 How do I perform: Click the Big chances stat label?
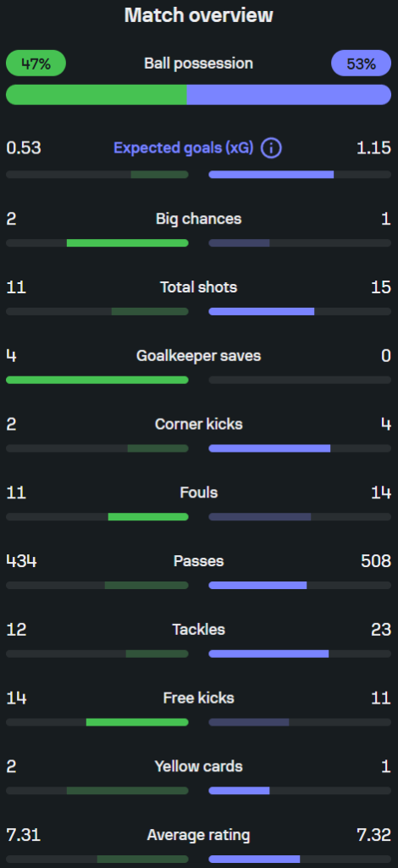198,219
